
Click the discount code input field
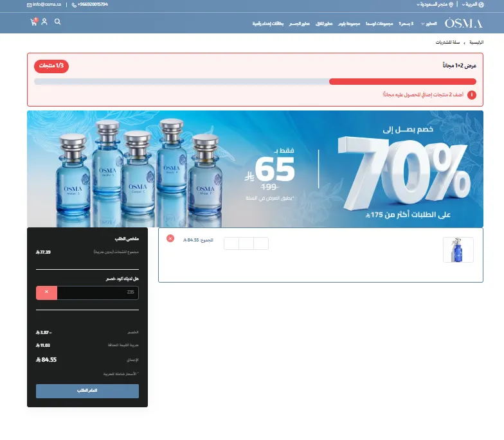(98, 293)
